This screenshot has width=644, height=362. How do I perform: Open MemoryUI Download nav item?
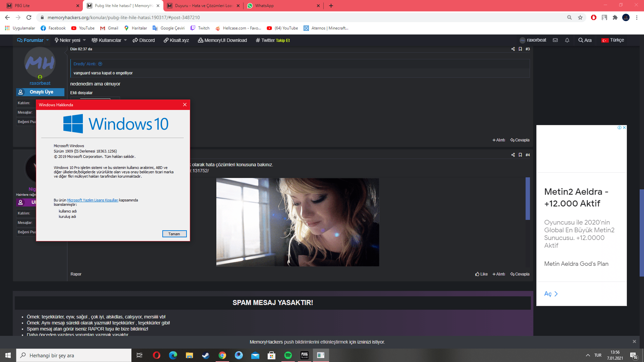[x=222, y=40]
